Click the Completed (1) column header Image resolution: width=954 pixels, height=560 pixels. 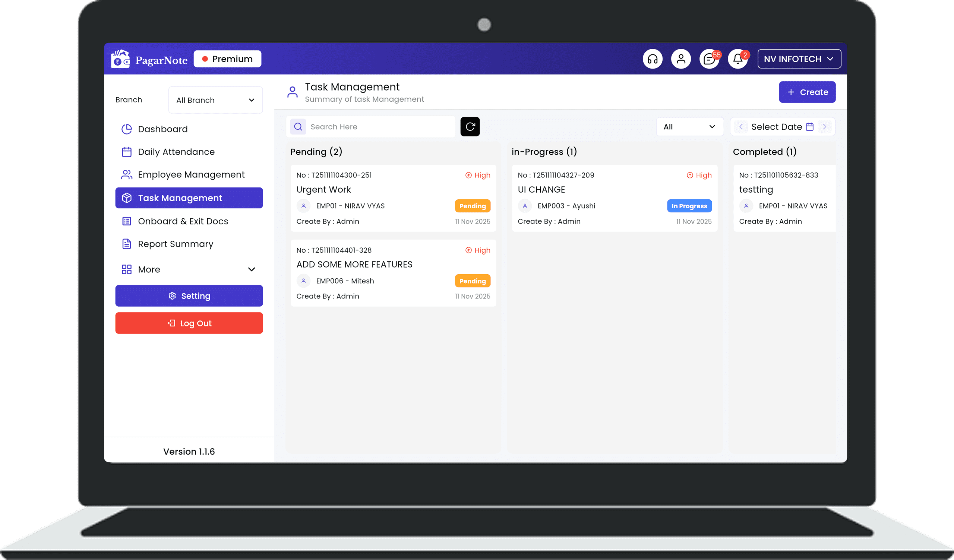765,152
